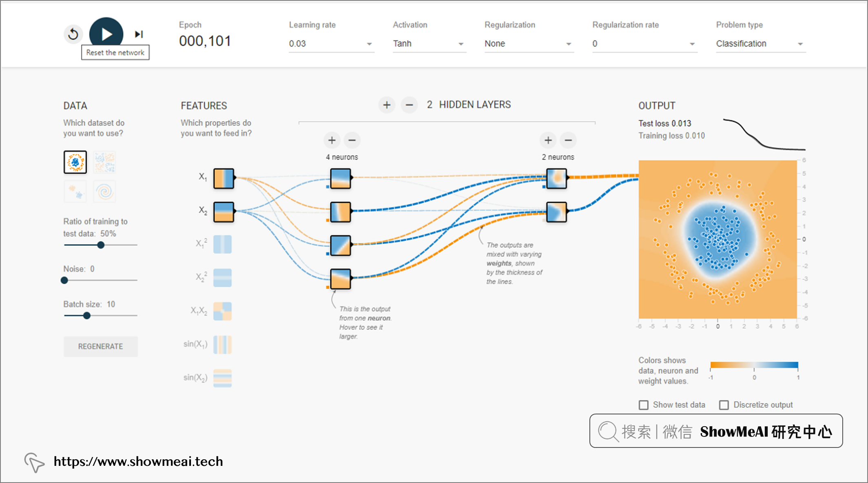The image size is (868, 483).
Task: Enable Discretize output checkbox
Action: (x=724, y=405)
